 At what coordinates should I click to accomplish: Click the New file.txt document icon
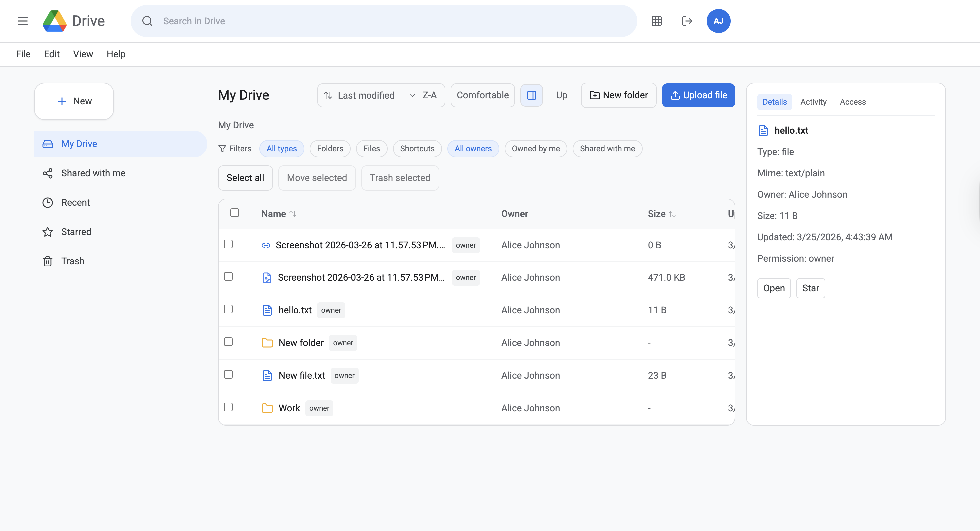click(x=267, y=376)
